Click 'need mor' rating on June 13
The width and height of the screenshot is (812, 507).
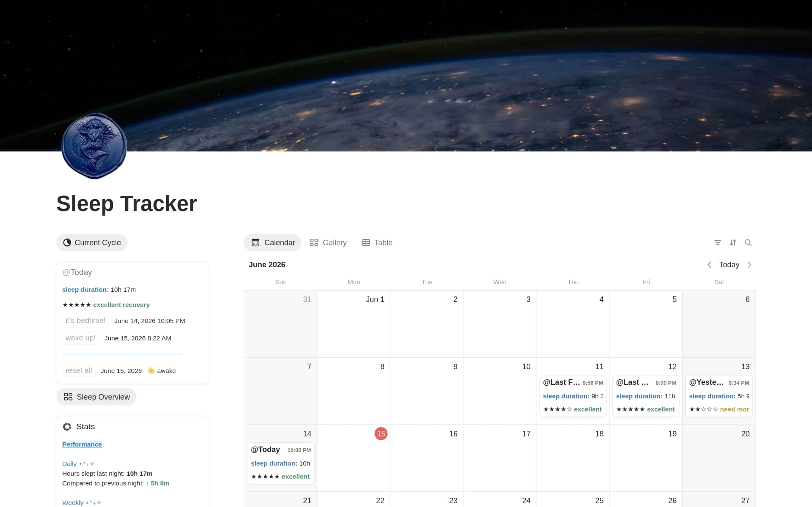click(734, 409)
